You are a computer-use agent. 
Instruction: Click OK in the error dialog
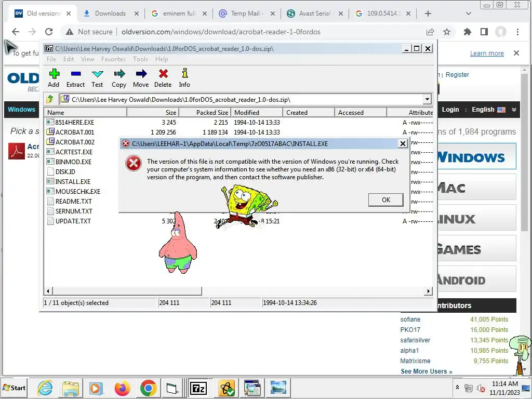click(x=386, y=200)
